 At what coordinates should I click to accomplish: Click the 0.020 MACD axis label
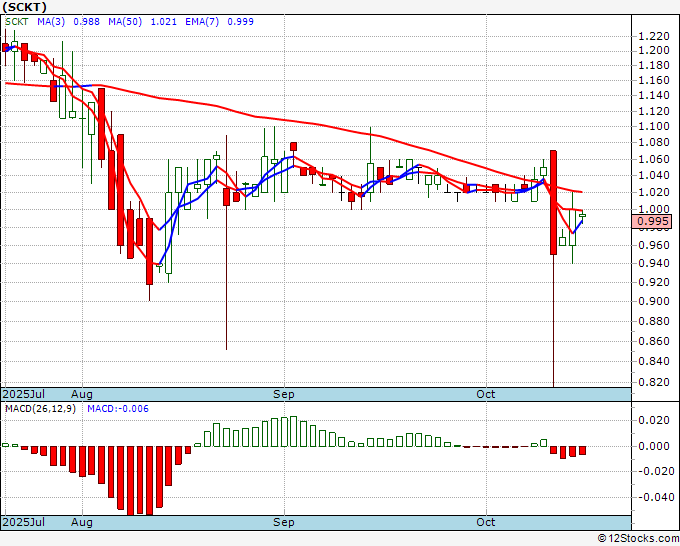coord(654,420)
